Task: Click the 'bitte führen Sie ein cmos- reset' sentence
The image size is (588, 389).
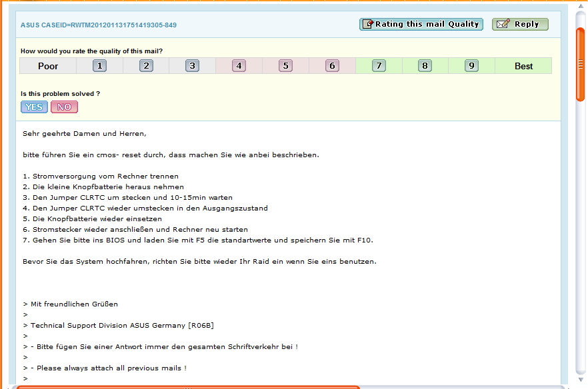Action: point(171,155)
